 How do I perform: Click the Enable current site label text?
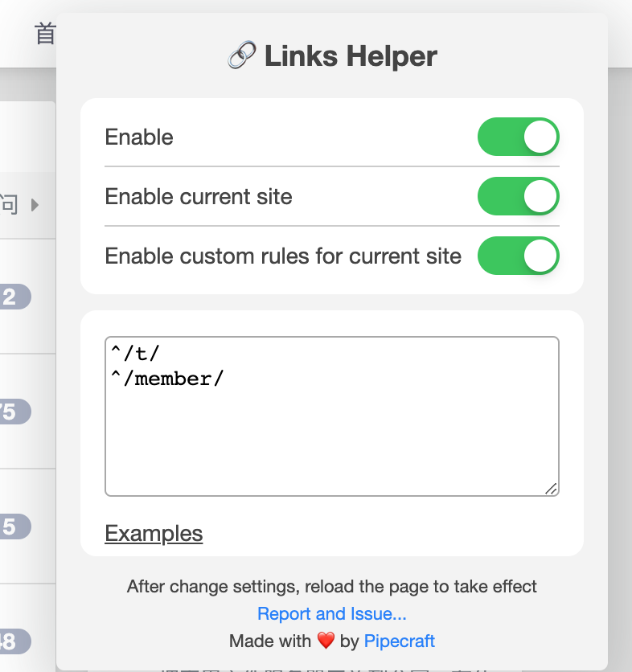pos(199,197)
